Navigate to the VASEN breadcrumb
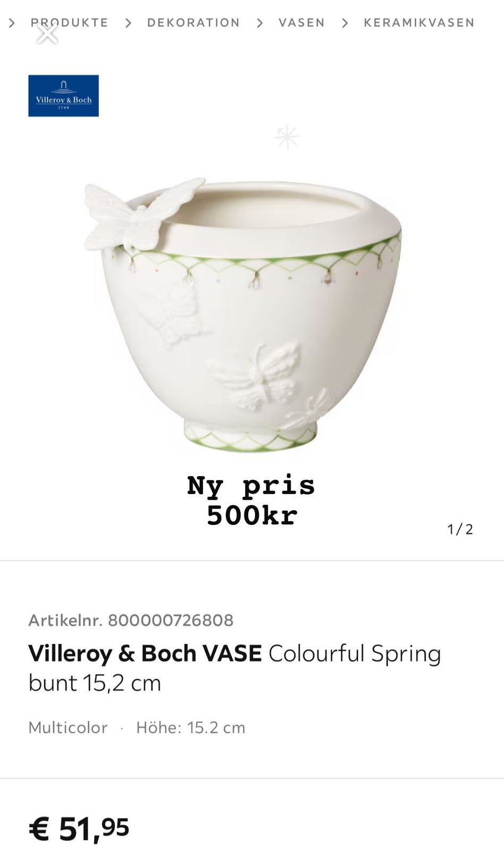 [x=301, y=23]
